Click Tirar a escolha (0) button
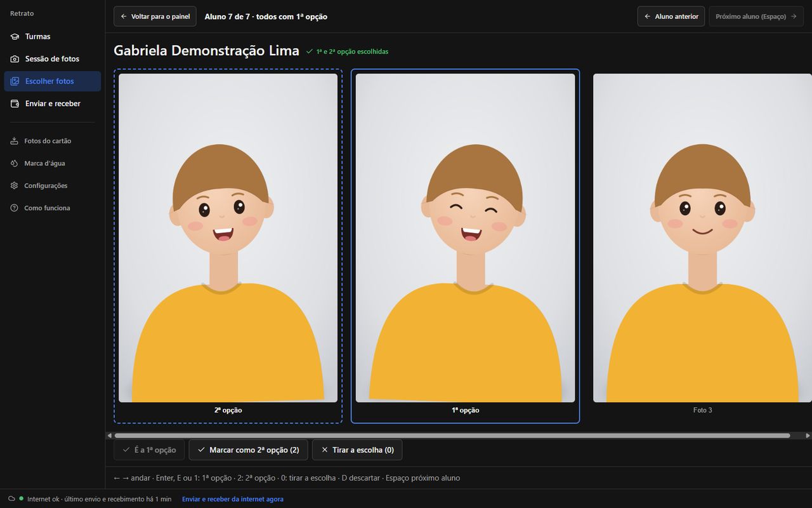 [x=357, y=450]
